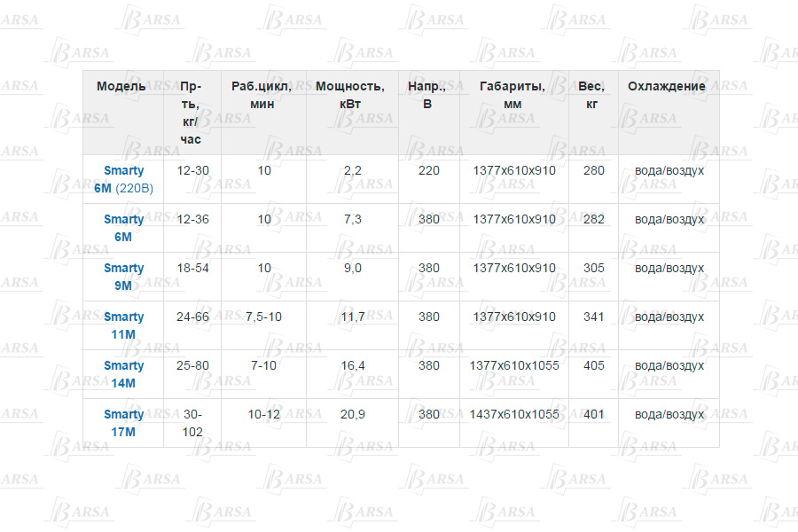Select the 341 weight cell
Image resolution: width=798 pixels, height=532 pixels.
coord(593,317)
